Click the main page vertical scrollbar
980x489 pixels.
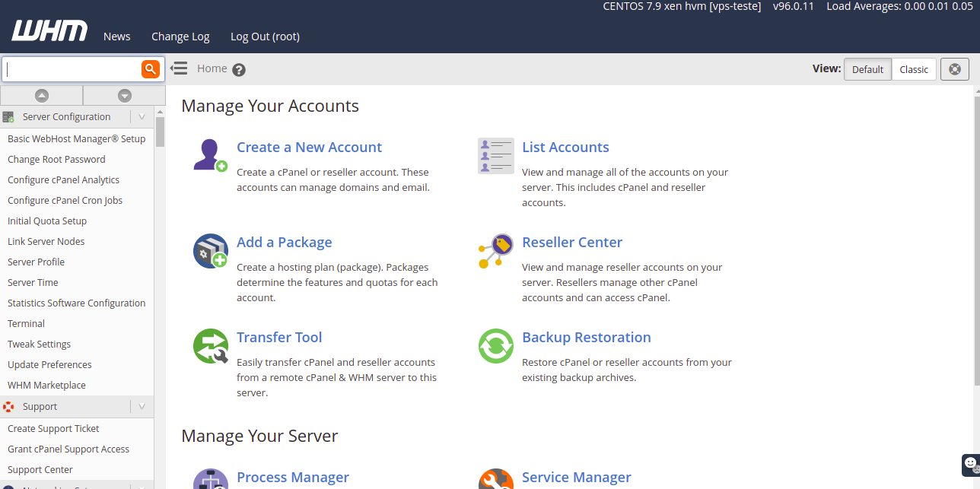click(976, 240)
